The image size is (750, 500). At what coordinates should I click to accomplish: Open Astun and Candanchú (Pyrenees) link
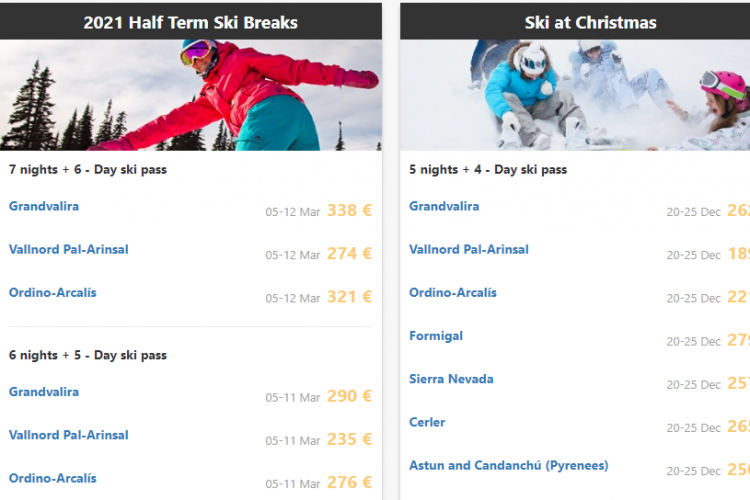coord(508,465)
